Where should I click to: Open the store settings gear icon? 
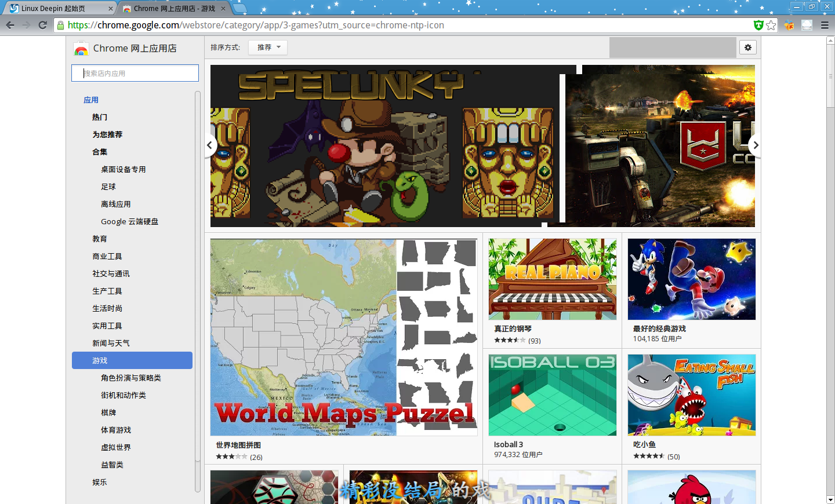click(x=748, y=48)
